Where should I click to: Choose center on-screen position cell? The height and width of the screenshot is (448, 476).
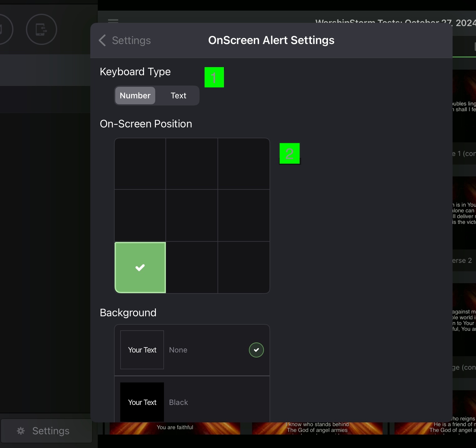coord(192,215)
